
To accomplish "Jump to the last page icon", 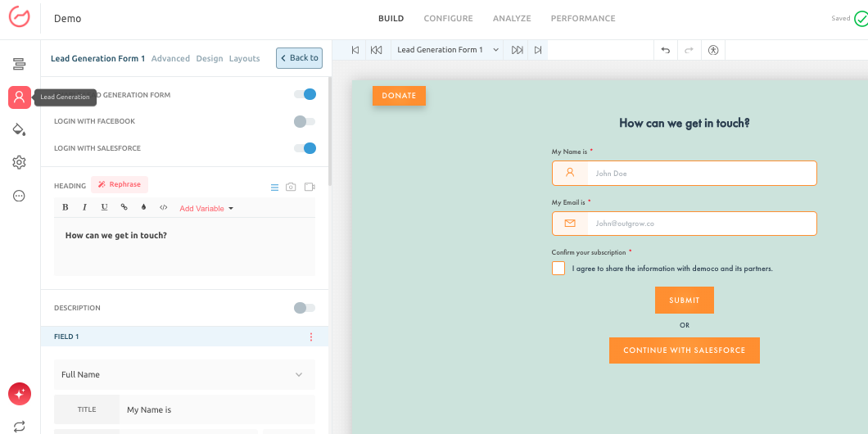I will (538, 50).
